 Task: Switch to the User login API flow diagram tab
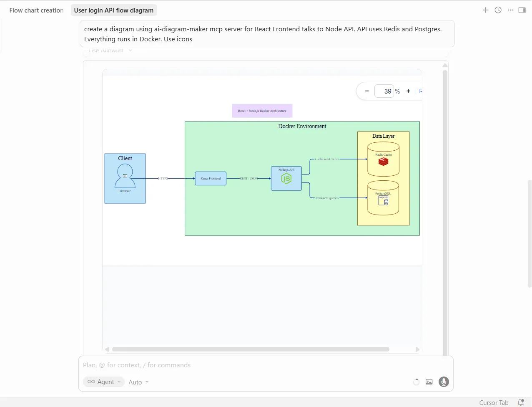click(x=113, y=10)
